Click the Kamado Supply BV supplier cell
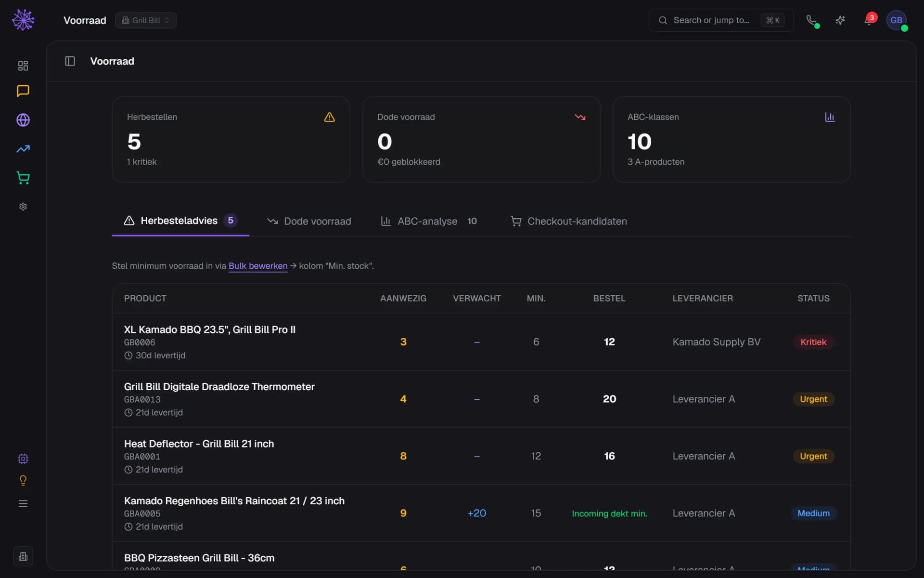This screenshot has height=578, width=924. 717,342
